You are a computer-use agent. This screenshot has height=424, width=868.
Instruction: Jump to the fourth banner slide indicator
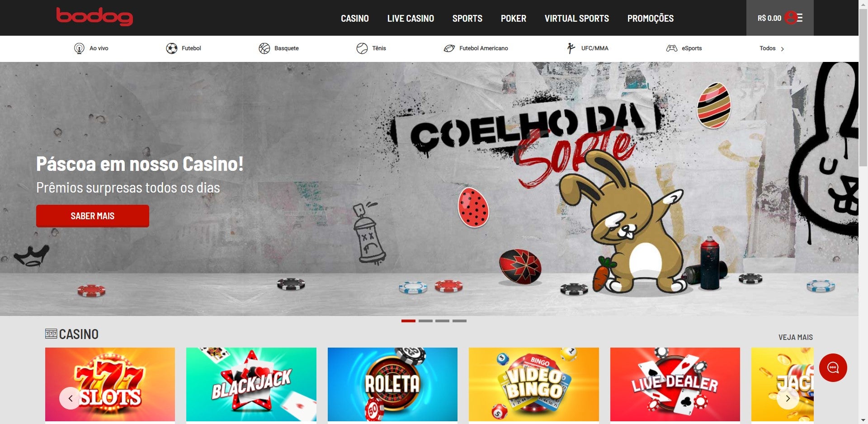pyautogui.click(x=459, y=321)
